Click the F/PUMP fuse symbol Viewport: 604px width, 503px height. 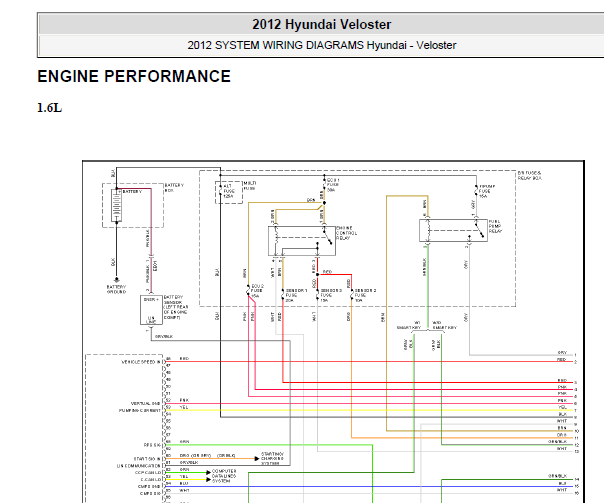[476, 191]
